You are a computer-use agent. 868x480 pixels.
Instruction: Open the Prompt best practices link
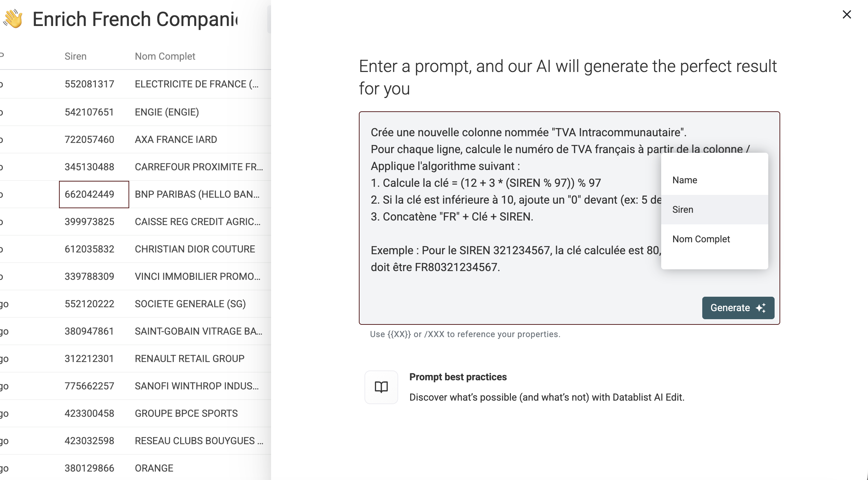click(458, 377)
